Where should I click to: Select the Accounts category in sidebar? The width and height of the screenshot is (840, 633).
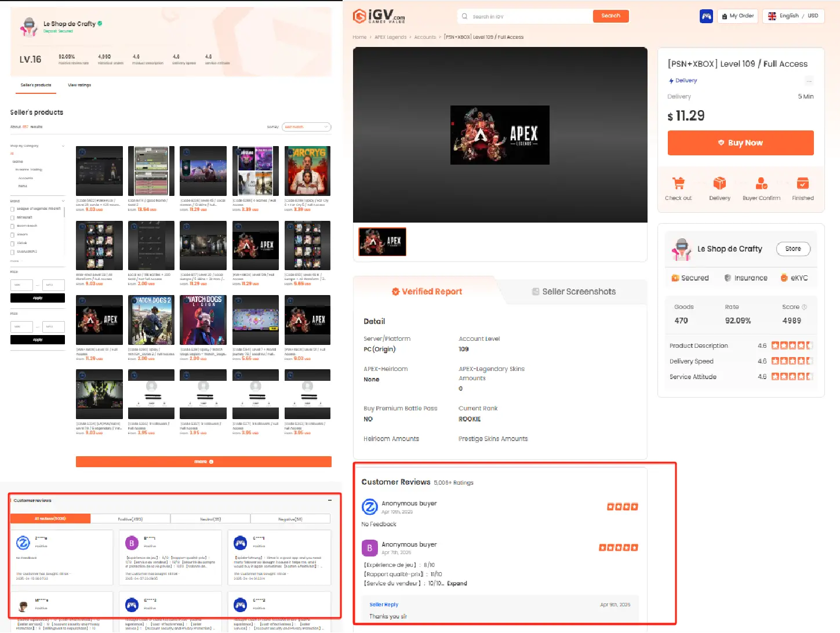[x=26, y=178]
